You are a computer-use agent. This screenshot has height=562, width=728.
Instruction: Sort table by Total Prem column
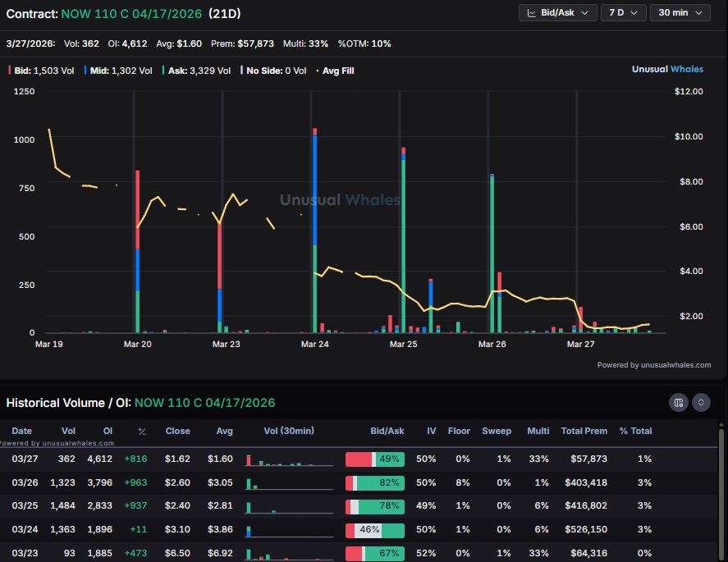click(x=584, y=431)
